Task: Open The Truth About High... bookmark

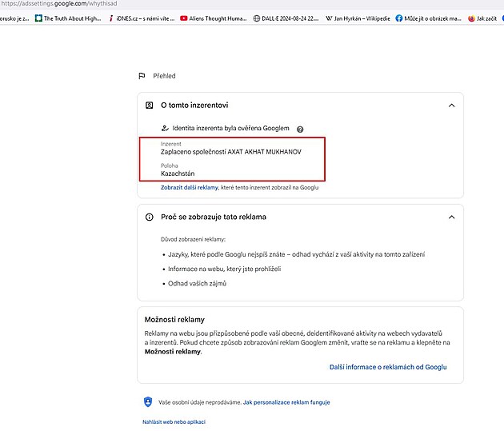Action: (x=68, y=18)
